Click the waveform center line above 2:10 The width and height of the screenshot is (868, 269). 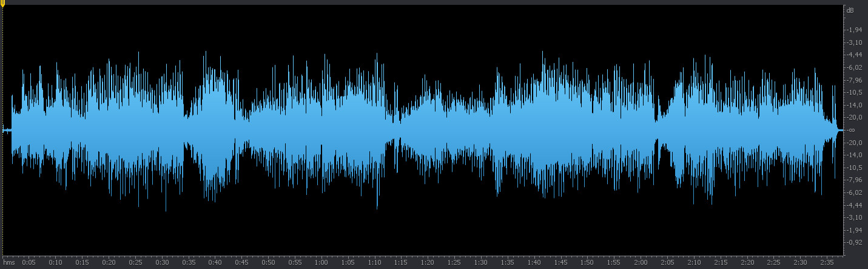(x=694, y=130)
